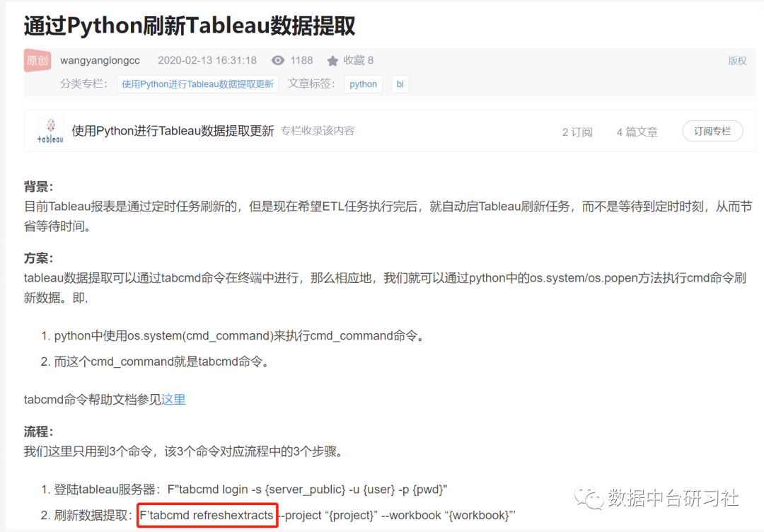The width and height of the screenshot is (764, 532).
Task: Click the tableau column logo thumbnail
Action: [x=51, y=131]
